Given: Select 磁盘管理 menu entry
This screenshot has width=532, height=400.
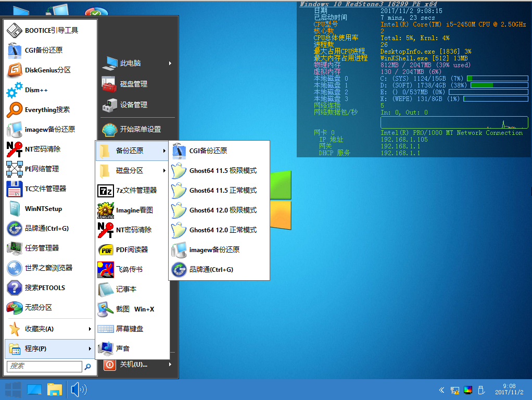Looking at the screenshot, I should [133, 84].
